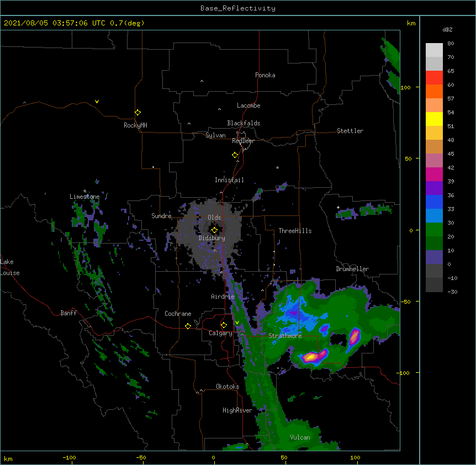Pick the magenta swatch between 42 and 39

(x=434, y=175)
